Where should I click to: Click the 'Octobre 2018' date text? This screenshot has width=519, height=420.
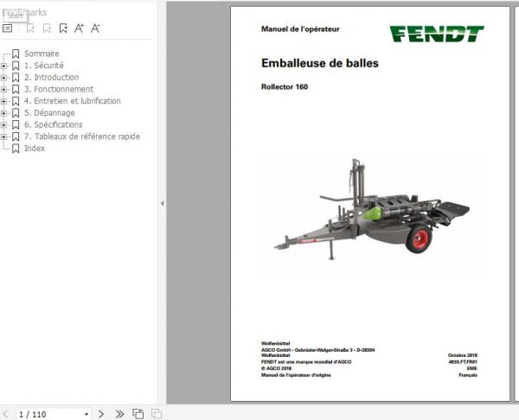[463, 355]
